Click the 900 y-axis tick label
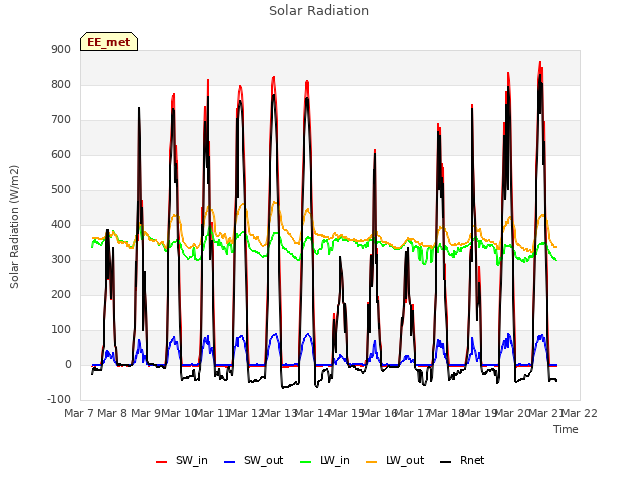640x480 pixels. click(x=61, y=49)
